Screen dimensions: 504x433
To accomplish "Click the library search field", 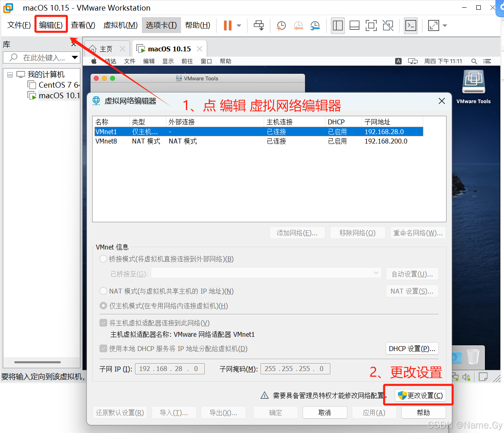I will 41,57.
